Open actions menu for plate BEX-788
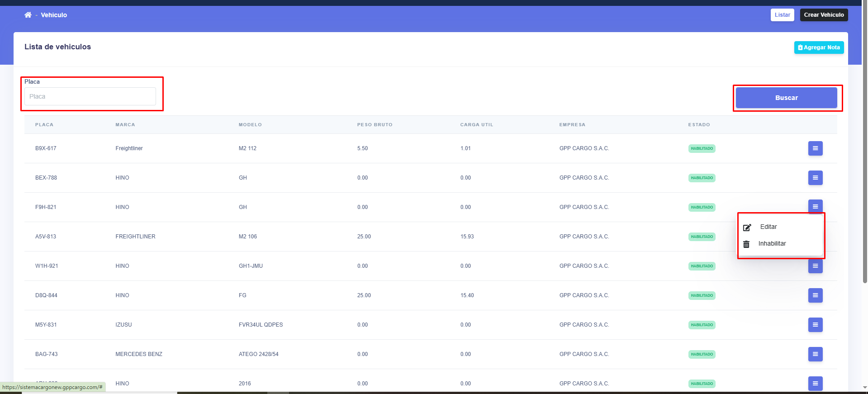 tap(815, 178)
